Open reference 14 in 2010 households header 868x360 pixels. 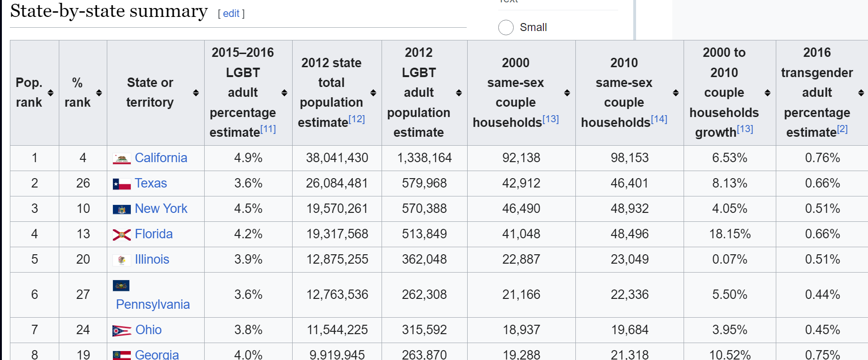659,119
